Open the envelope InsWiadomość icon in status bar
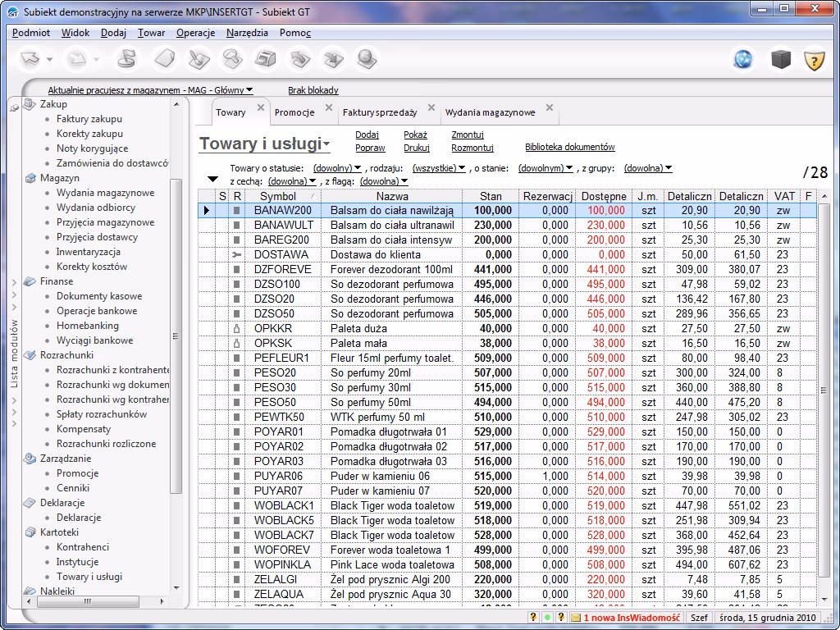 (x=575, y=618)
